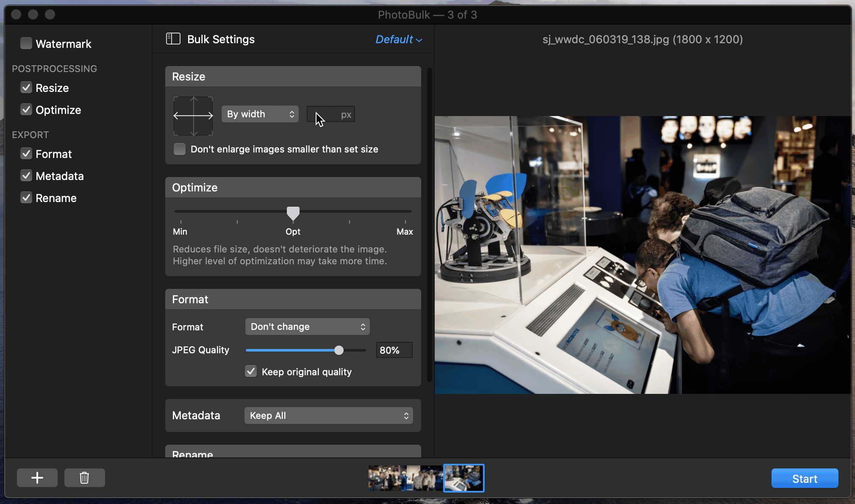Click the resize arrows direction icon
855x504 pixels.
click(193, 115)
